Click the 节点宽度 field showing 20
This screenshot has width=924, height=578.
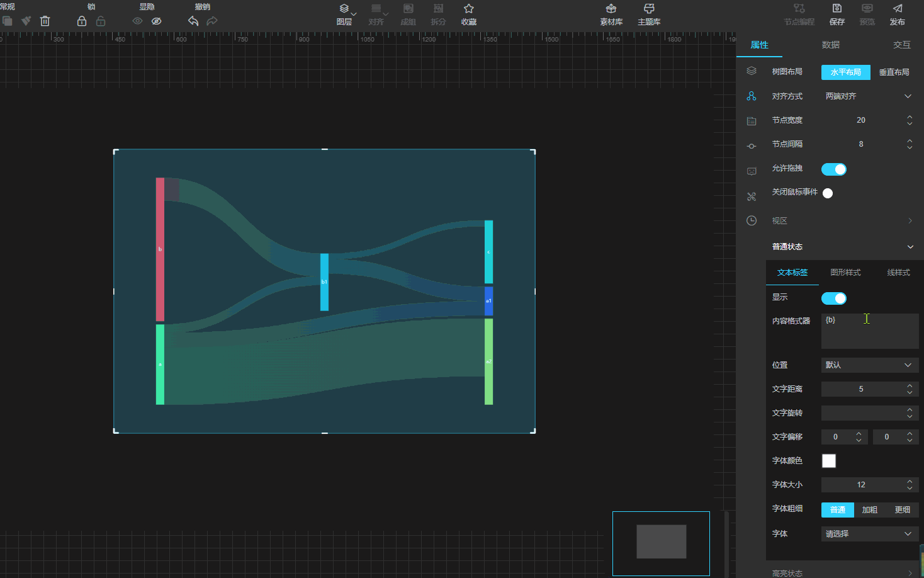[861, 120]
